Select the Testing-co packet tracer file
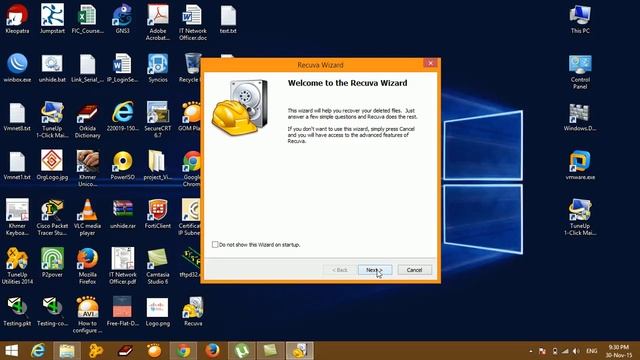Screen dimensions: 640x360 pos(52,312)
